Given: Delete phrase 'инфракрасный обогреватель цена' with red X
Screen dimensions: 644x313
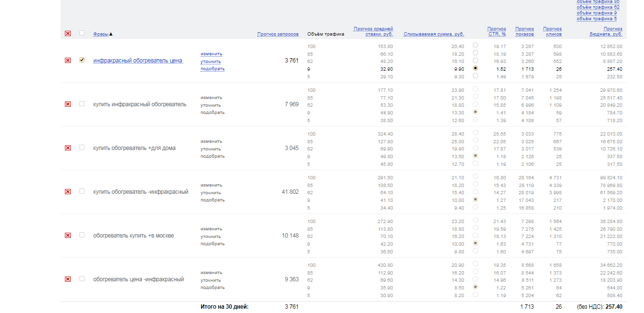Looking at the screenshot, I should (68, 61).
